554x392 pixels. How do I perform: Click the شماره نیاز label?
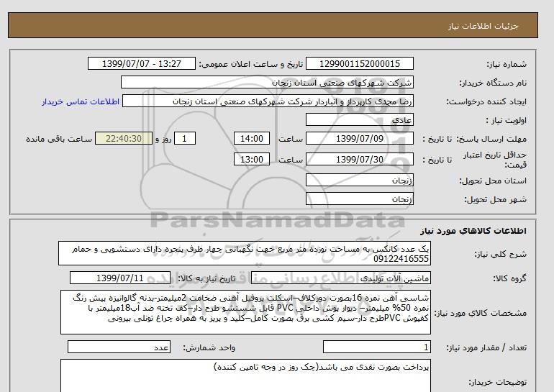[x=507, y=64]
